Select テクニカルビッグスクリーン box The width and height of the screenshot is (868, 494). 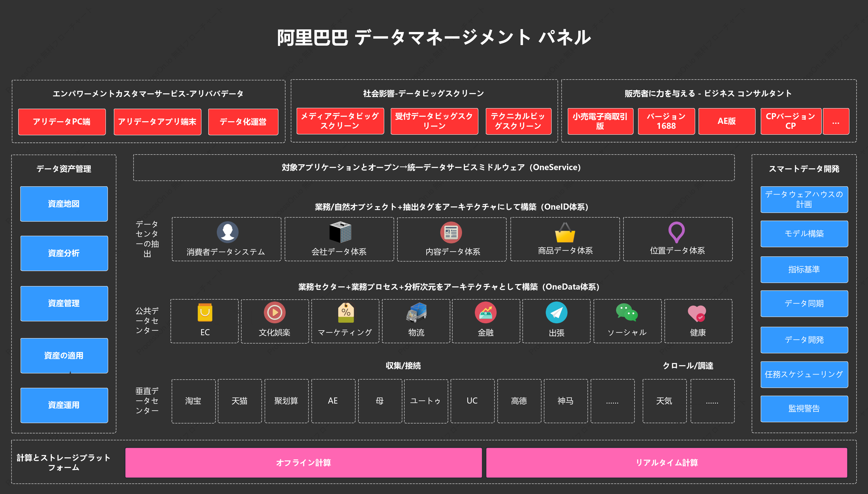(518, 121)
